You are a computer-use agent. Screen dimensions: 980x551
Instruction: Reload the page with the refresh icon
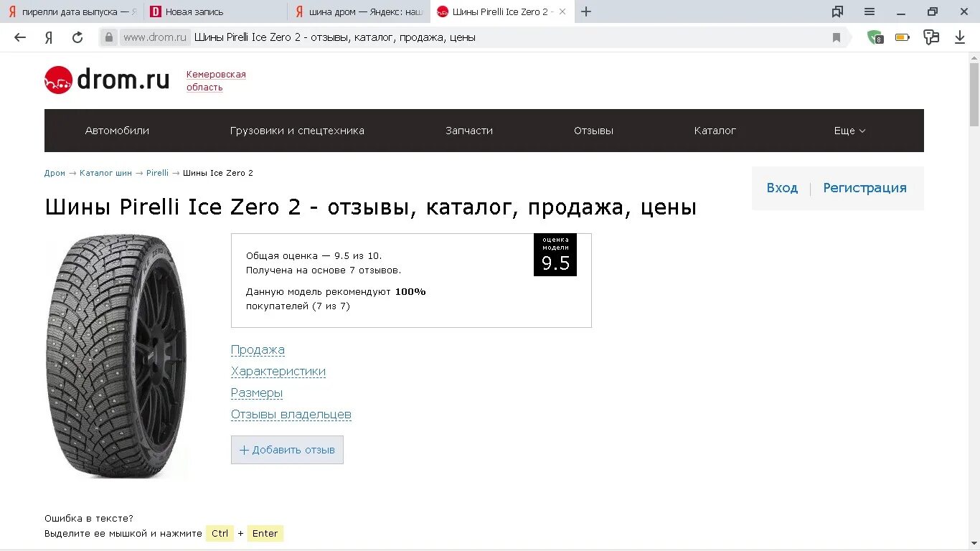coord(77,37)
